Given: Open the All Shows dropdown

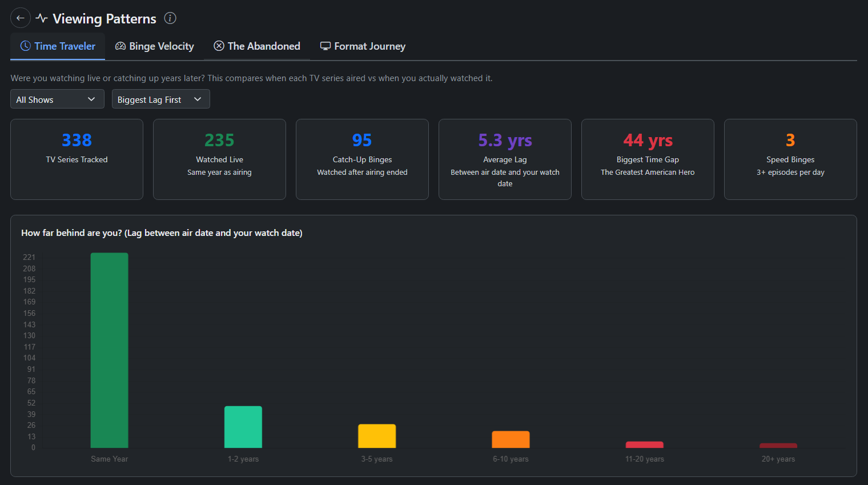Looking at the screenshot, I should point(57,99).
